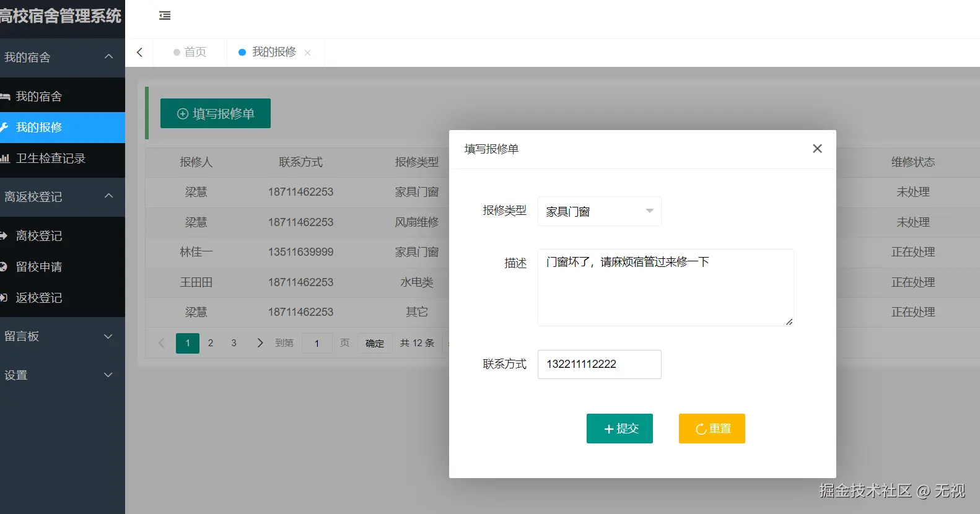Close the 我的报修 tab
Screen dimensions: 980x514
click(x=307, y=53)
